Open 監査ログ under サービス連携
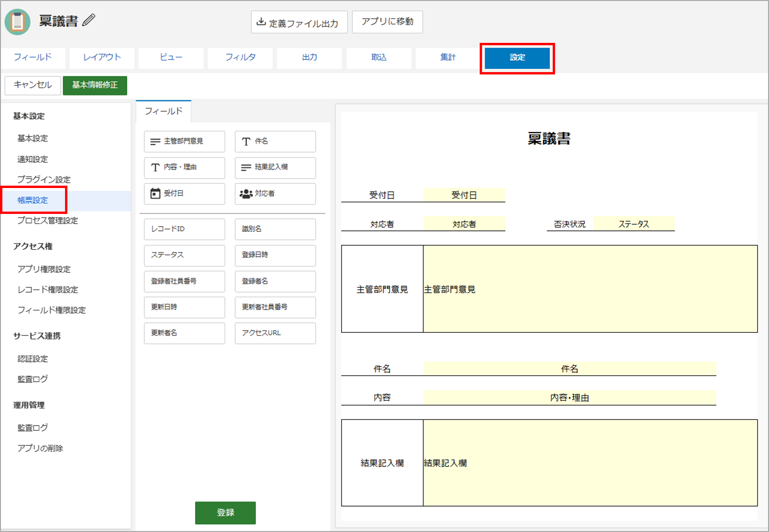Screen dimensions: 769x532 (33, 379)
